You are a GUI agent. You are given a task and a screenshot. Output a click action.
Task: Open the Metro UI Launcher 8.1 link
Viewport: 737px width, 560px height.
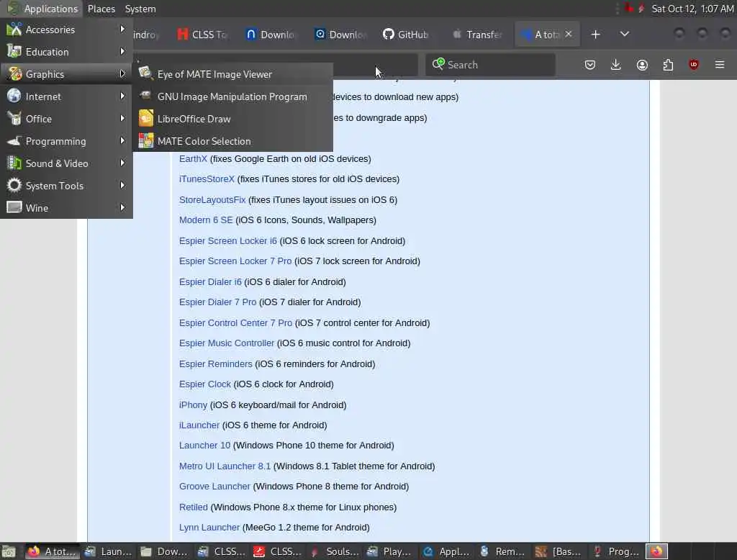(225, 466)
